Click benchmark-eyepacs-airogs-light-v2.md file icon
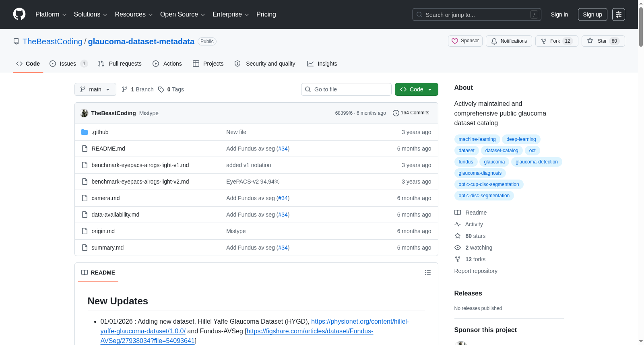The height and width of the screenshot is (345, 644). (x=85, y=182)
